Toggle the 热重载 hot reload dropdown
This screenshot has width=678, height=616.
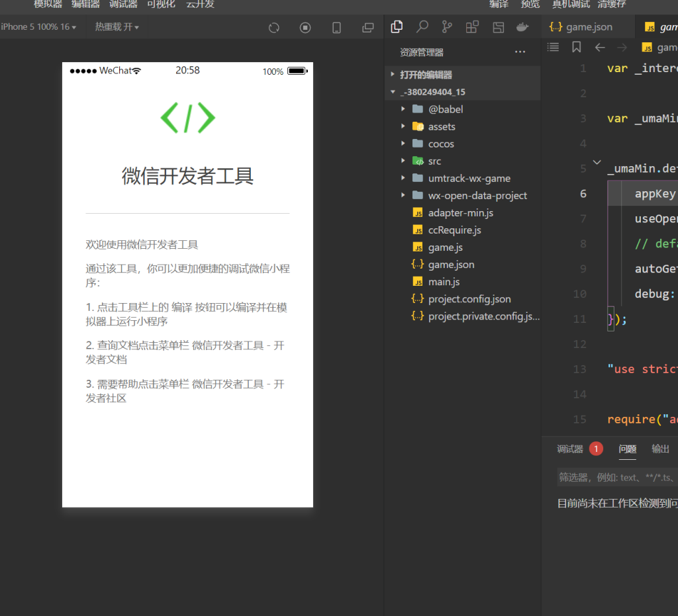tap(117, 27)
